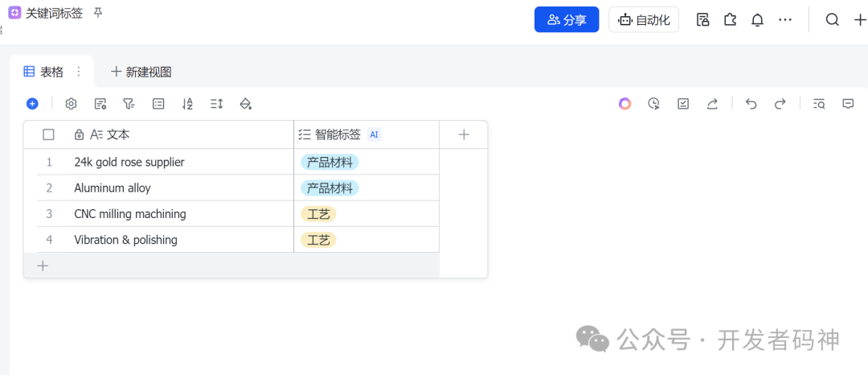Open the three-dot menu on the 表格 tab

(79, 72)
